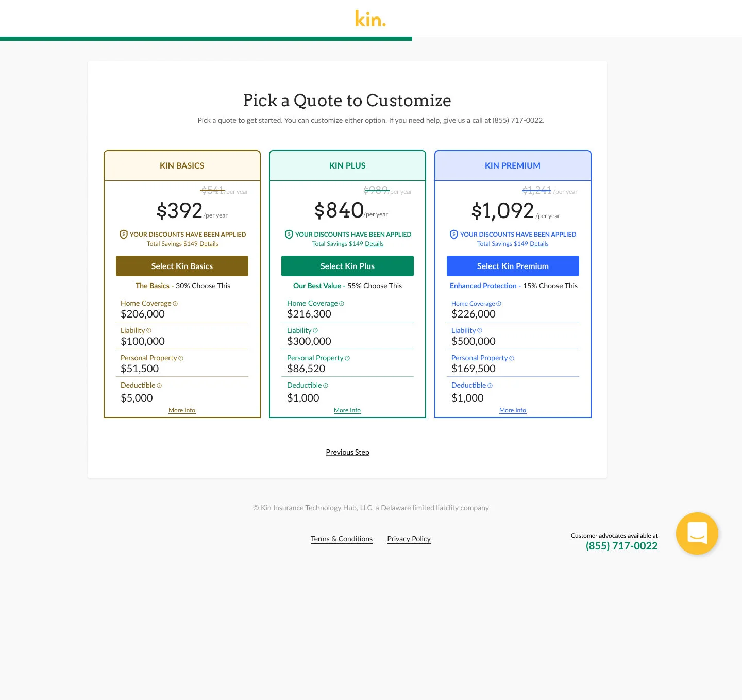Click the crossed-out $1,241 price
The width and height of the screenshot is (742, 700).
[536, 190]
